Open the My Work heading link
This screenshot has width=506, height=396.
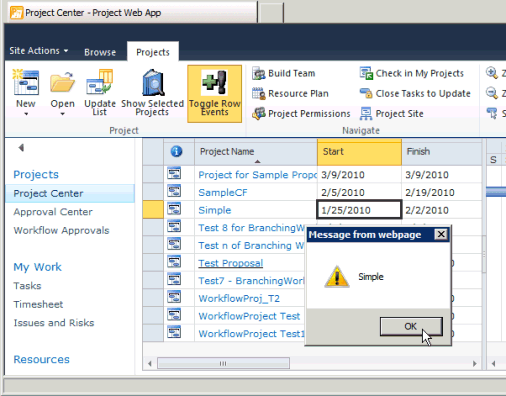tap(37, 267)
